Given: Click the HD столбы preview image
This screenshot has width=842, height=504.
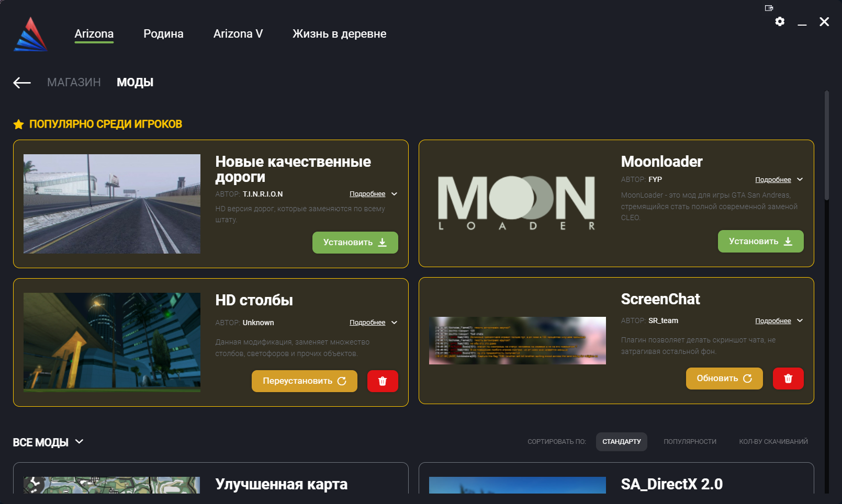Looking at the screenshot, I should (x=112, y=342).
